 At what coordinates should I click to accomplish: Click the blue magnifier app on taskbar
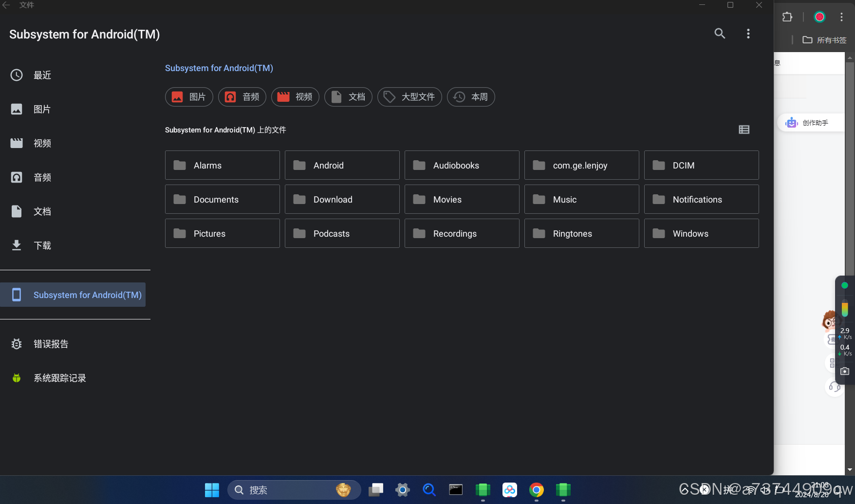(429, 490)
